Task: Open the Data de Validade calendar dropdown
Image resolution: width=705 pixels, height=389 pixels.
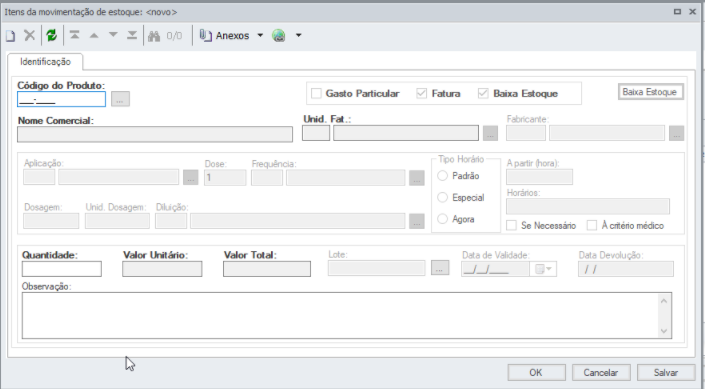Action: click(x=544, y=269)
